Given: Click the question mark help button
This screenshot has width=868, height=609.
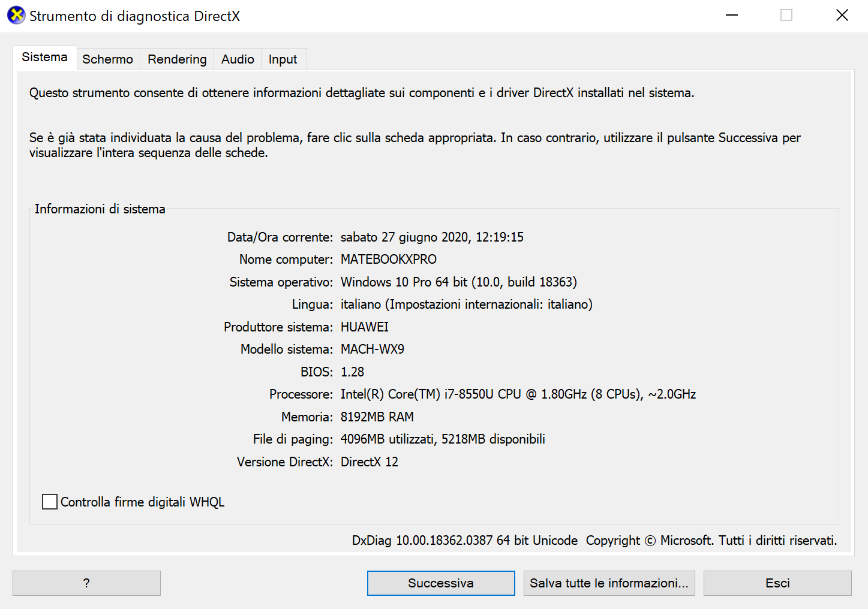Looking at the screenshot, I should tap(86, 583).
